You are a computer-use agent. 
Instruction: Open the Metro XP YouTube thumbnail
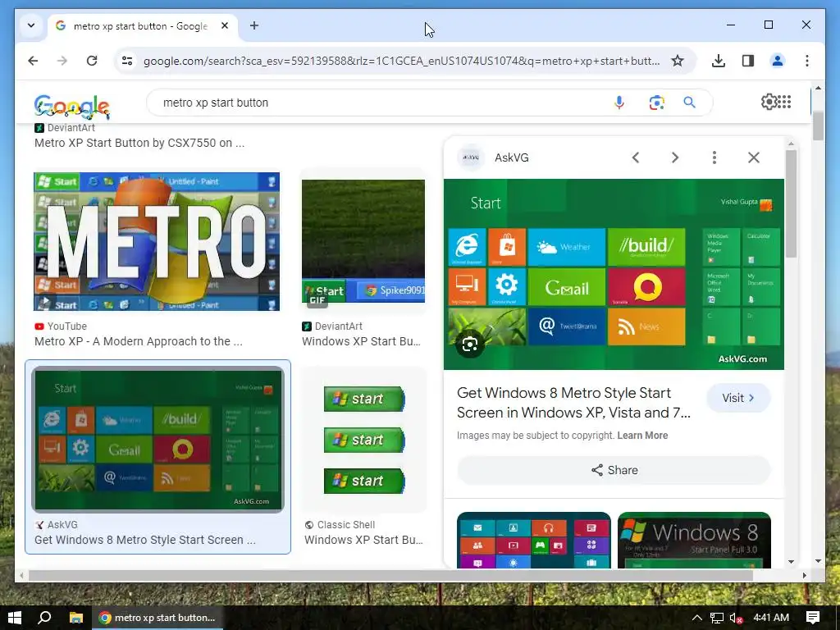pos(157,242)
